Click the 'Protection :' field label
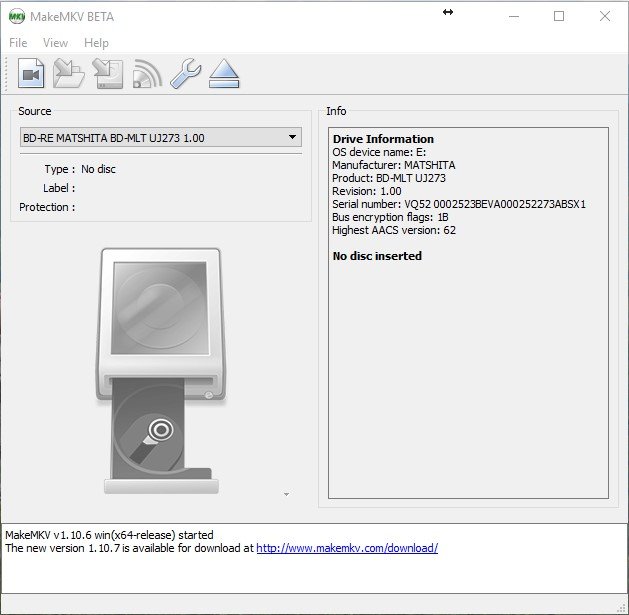Image resolution: width=629 pixels, height=615 pixels. (x=47, y=207)
